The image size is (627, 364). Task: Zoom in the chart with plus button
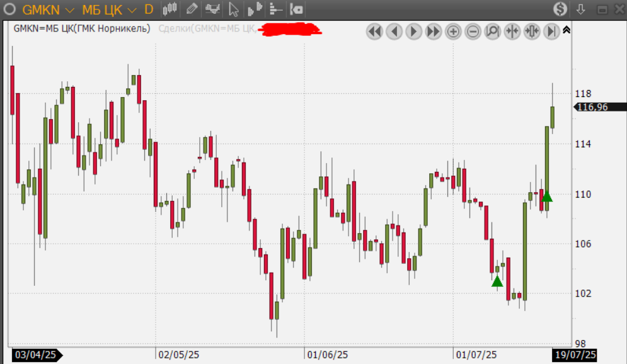(453, 31)
